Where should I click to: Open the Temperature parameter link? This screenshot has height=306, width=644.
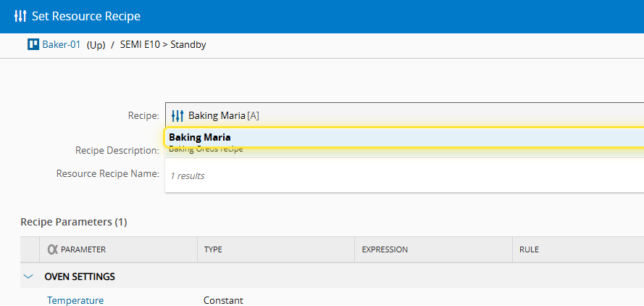(x=75, y=300)
